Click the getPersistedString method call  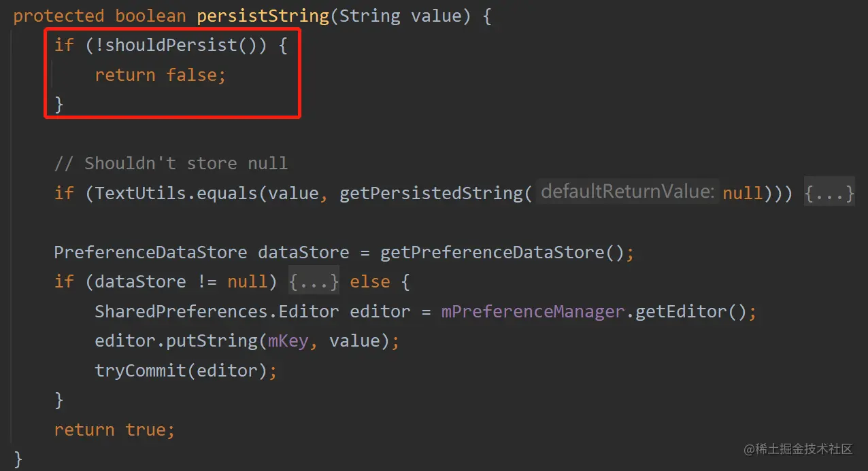pyautogui.click(x=431, y=194)
